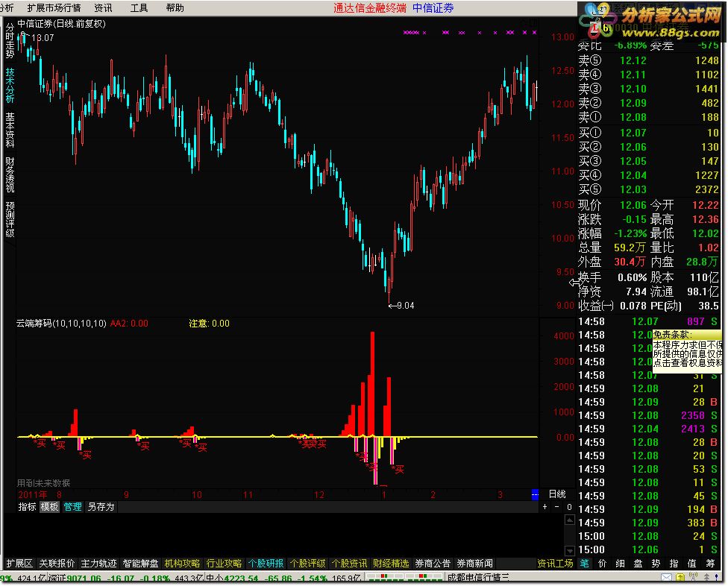Click the 指标 indicator button
Screen dimensions: 728x586
pyautogui.click(x=27, y=507)
